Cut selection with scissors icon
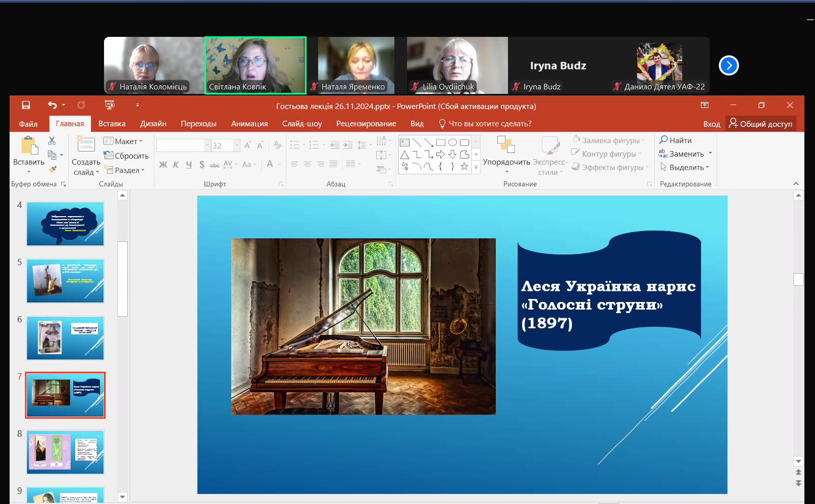 [x=52, y=141]
